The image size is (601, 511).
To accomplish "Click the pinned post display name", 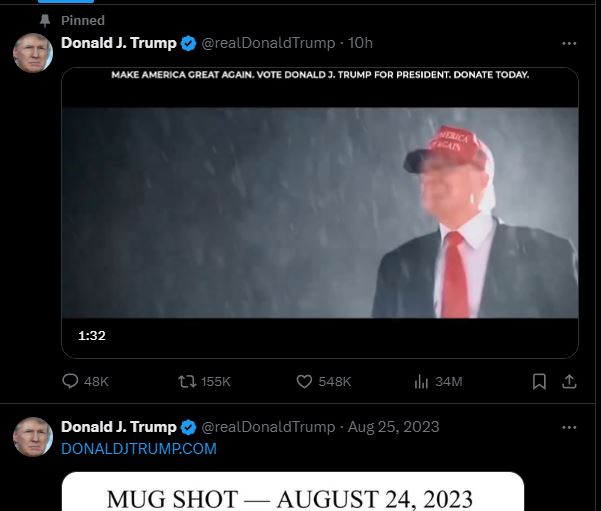I will pos(118,43).
